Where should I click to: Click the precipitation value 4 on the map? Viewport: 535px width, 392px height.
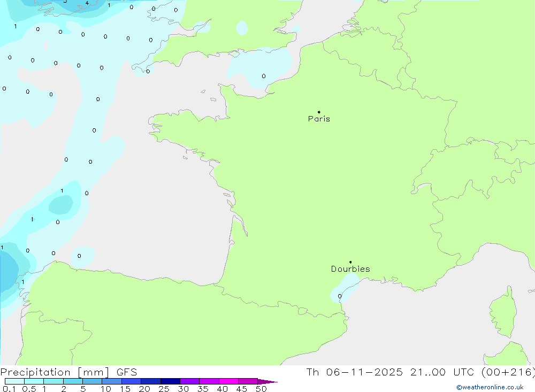coord(87,3)
